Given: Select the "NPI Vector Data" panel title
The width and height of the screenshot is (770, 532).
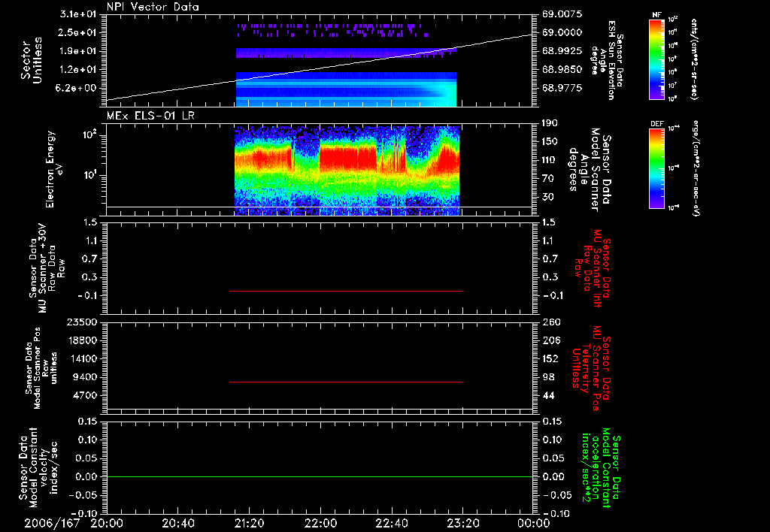Looking at the screenshot, I should (153, 7).
